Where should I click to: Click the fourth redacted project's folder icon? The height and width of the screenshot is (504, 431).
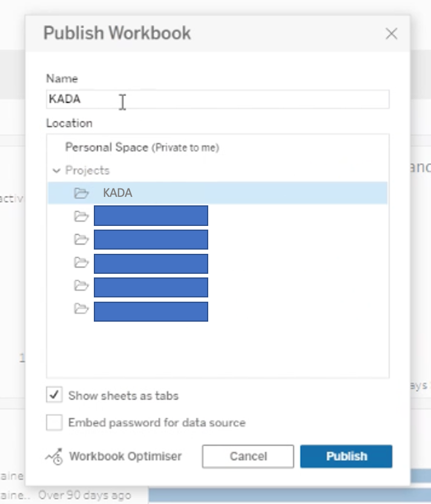[81, 286]
